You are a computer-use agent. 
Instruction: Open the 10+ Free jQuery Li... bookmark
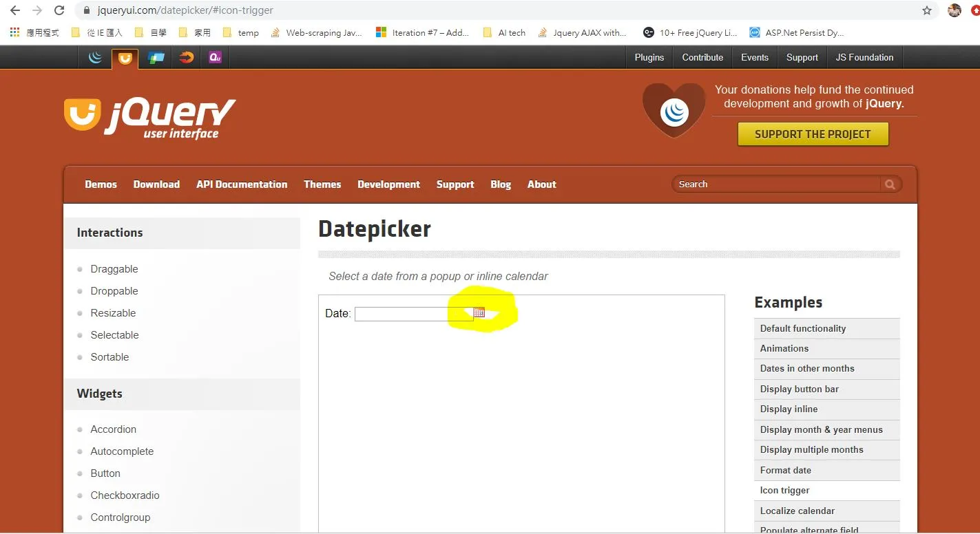[690, 32]
